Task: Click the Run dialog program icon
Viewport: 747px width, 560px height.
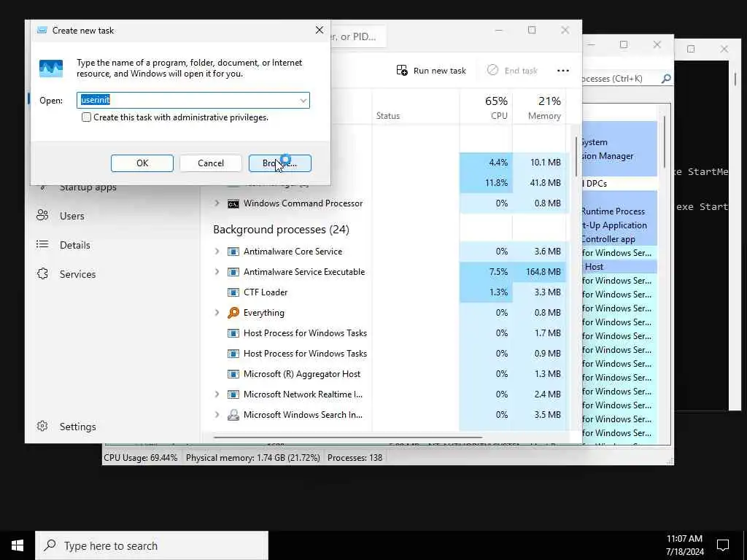Action: [51, 68]
